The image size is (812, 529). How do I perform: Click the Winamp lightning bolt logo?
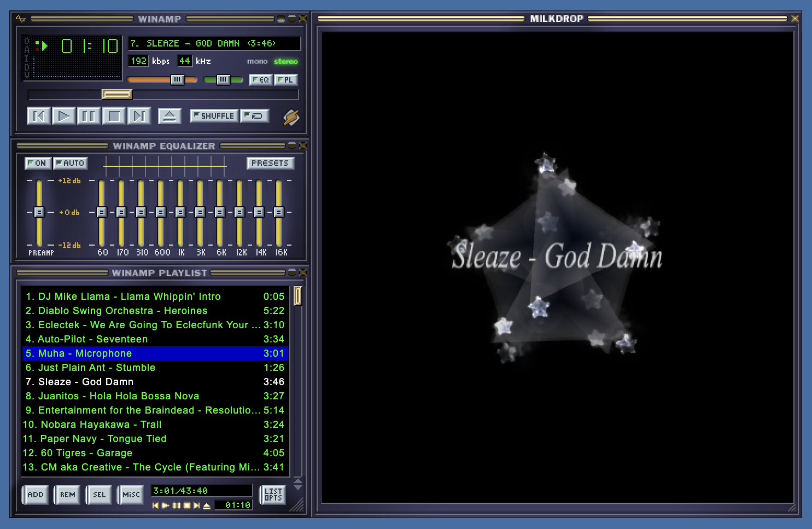[291, 117]
